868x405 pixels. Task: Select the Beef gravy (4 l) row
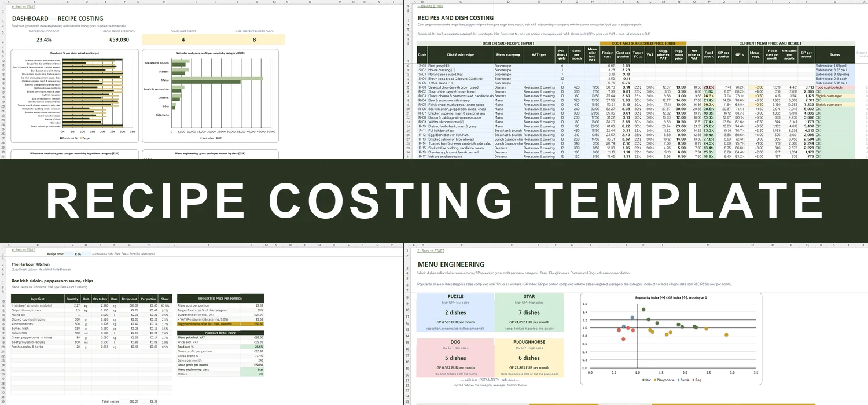(635, 65)
